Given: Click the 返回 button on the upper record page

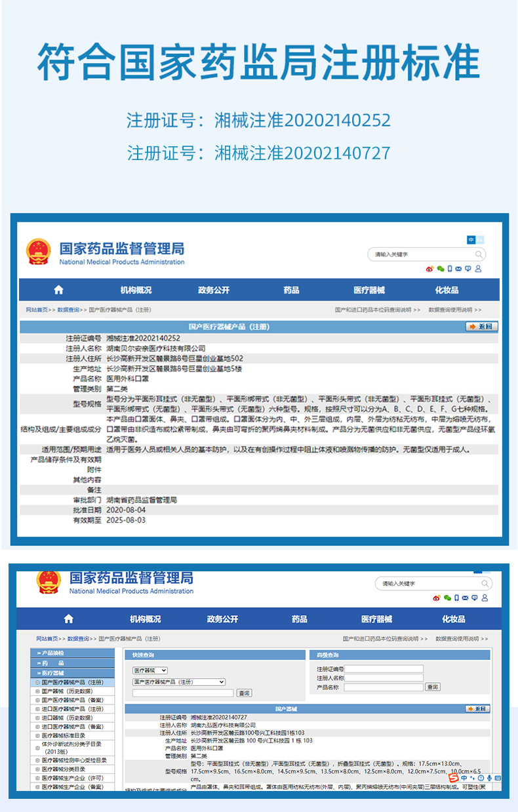Looking at the screenshot, I should (x=482, y=326).
